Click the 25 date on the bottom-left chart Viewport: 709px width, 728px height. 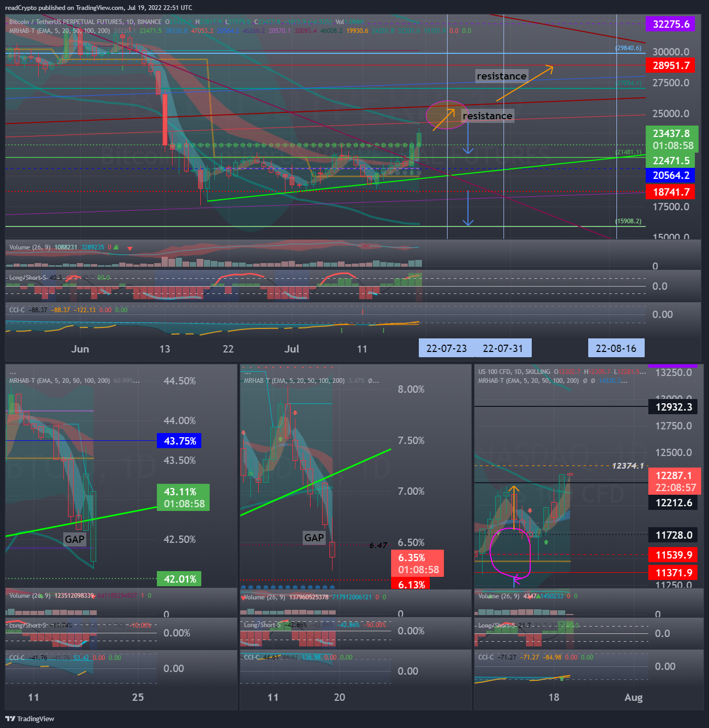(x=138, y=697)
